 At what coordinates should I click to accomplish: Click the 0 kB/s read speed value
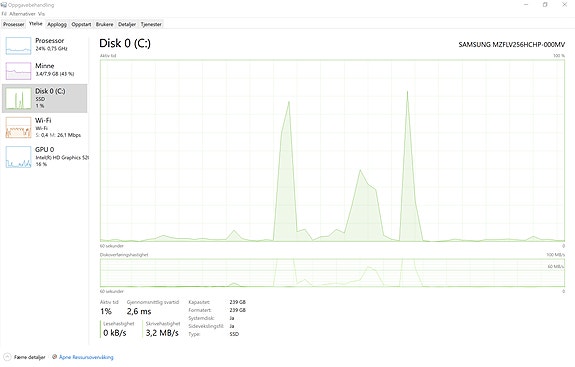pyautogui.click(x=115, y=333)
